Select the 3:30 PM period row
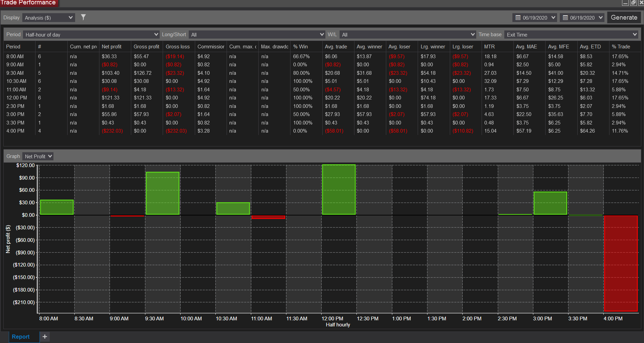This screenshot has height=343, width=644. pos(322,123)
